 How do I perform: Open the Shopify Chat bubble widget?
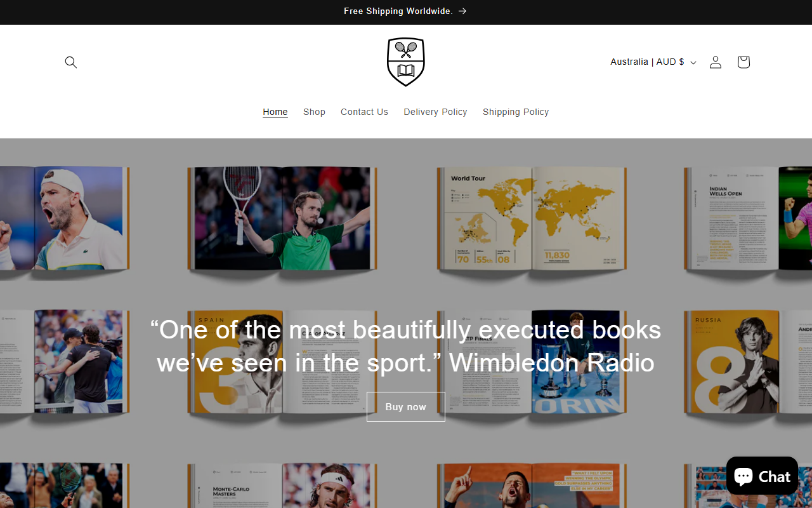(x=762, y=476)
